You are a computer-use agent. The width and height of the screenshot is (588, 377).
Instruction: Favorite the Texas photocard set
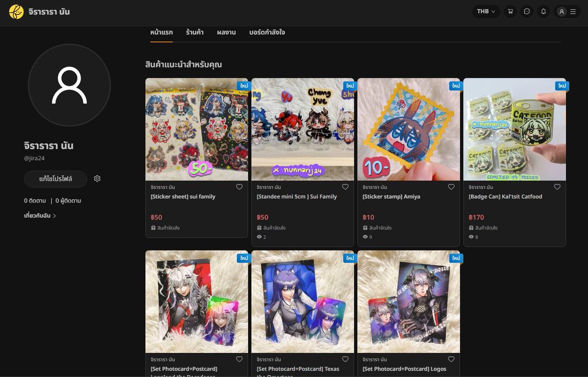[x=345, y=359]
